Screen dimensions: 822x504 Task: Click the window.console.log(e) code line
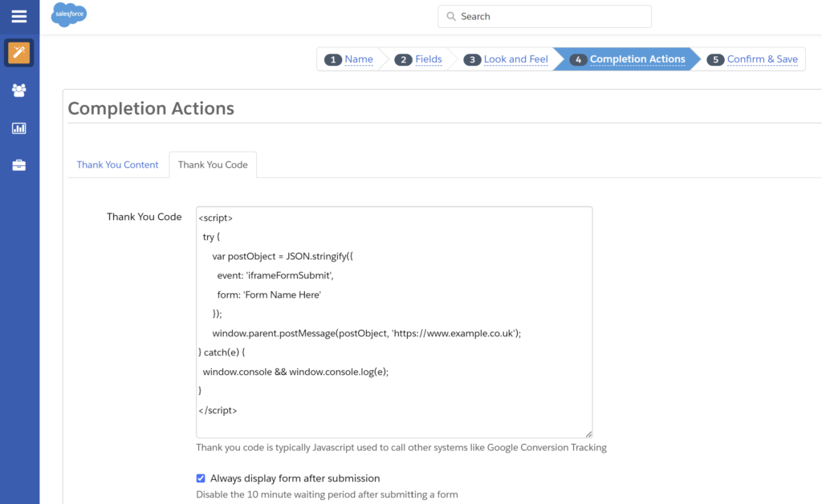pyautogui.click(x=295, y=372)
